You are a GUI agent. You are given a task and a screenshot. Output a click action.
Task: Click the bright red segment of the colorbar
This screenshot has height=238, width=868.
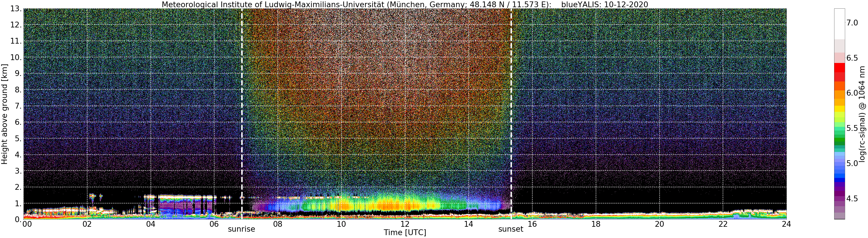pyautogui.click(x=839, y=68)
